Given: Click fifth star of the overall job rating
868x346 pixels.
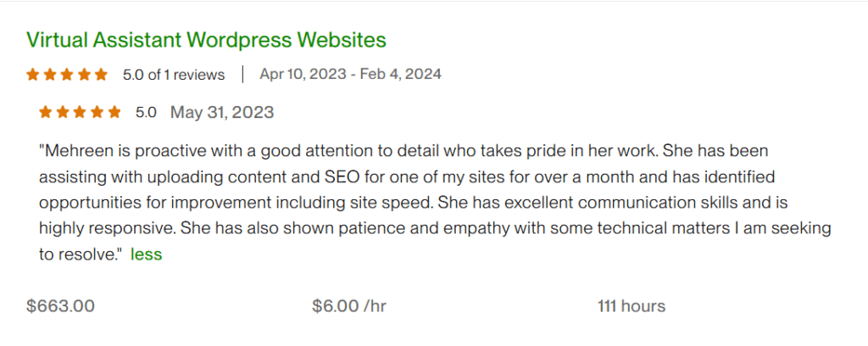Looking at the screenshot, I should coord(101,75).
